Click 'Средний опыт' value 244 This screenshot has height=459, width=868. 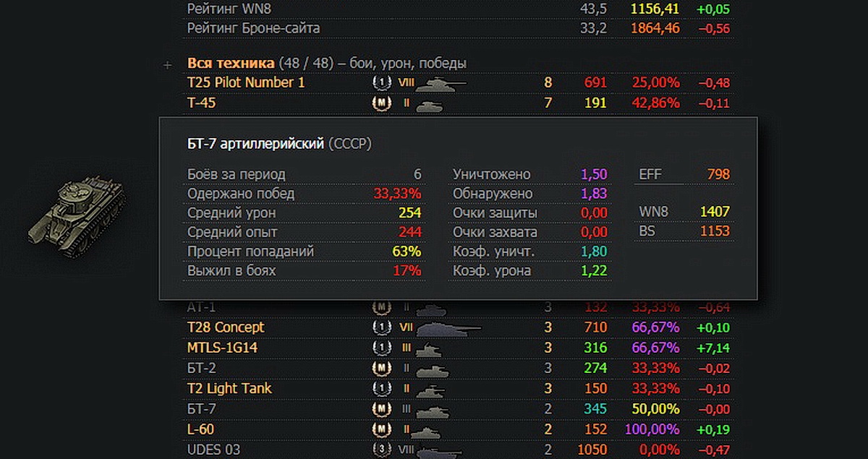point(409,233)
